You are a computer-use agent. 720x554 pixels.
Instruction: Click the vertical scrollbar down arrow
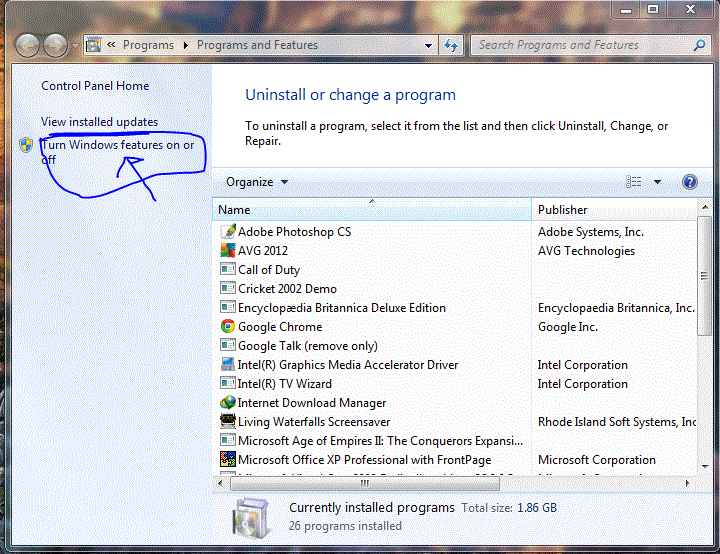(705, 467)
